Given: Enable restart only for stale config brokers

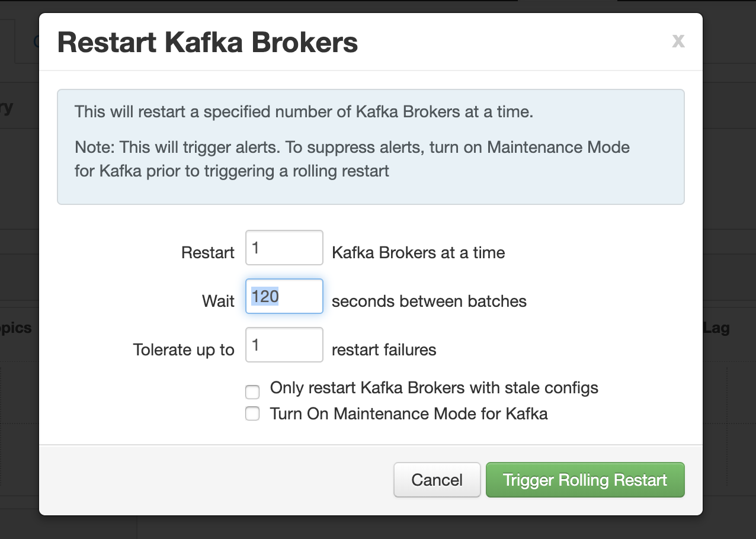Looking at the screenshot, I should pos(252,392).
